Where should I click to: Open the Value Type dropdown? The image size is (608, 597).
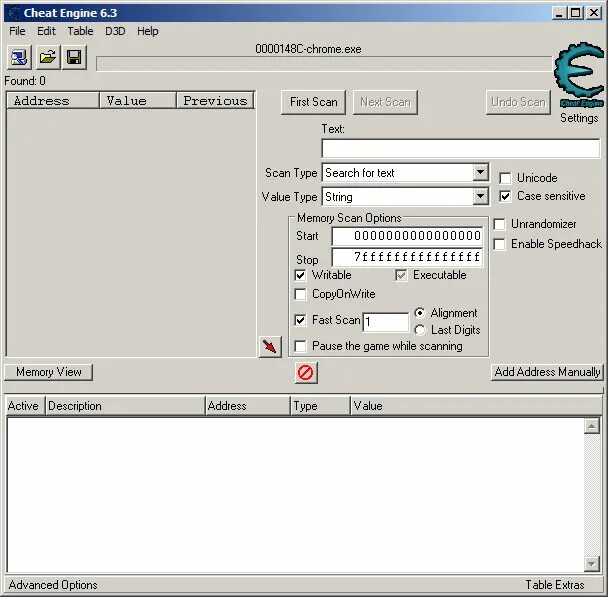480,197
